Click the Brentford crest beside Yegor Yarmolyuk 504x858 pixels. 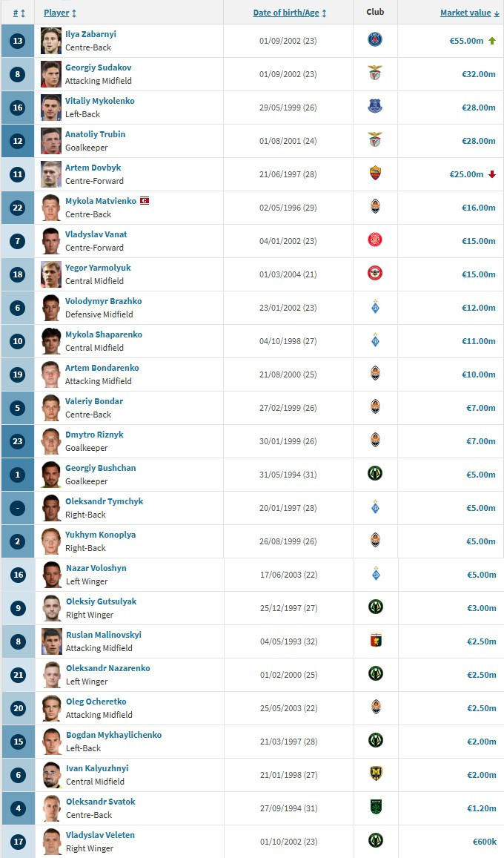coord(375,274)
